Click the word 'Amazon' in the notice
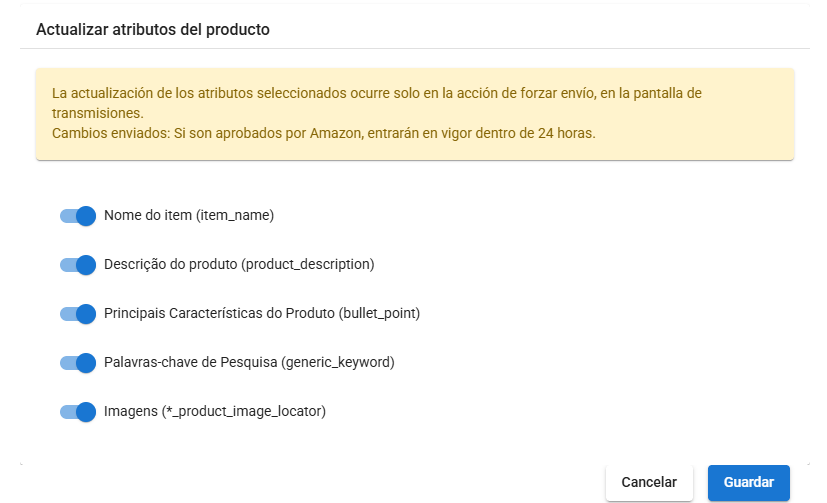 pyautogui.click(x=336, y=133)
